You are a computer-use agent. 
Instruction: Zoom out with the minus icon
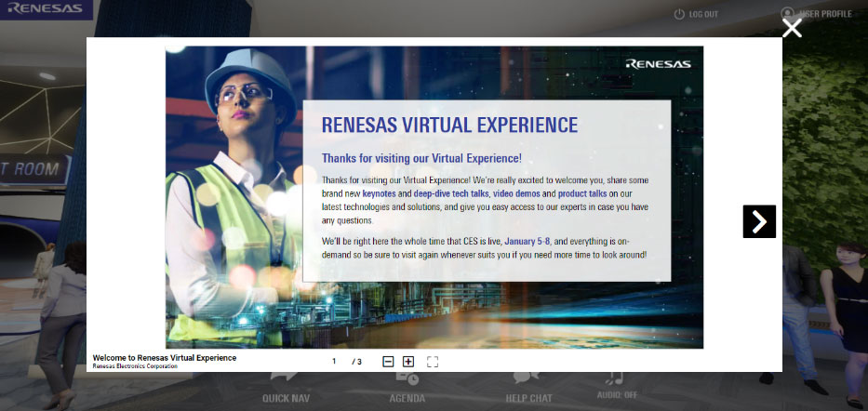pos(388,362)
